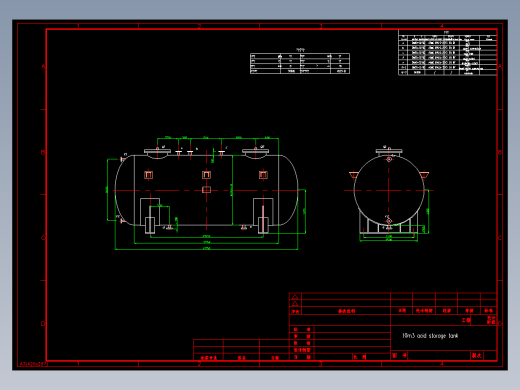The width and height of the screenshot is (520, 390).
Task: Click zone number 4 on top border
Action: point(442,26)
